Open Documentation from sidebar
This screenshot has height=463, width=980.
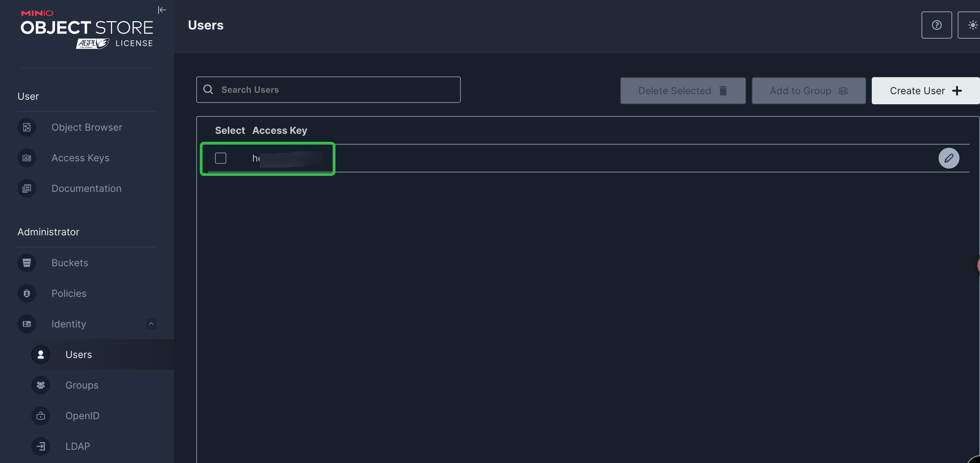click(86, 188)
